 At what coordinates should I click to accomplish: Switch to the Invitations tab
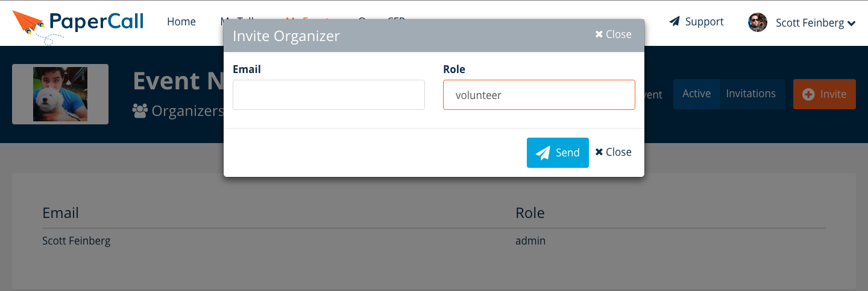pyautogui.click(x=750, y=94)
